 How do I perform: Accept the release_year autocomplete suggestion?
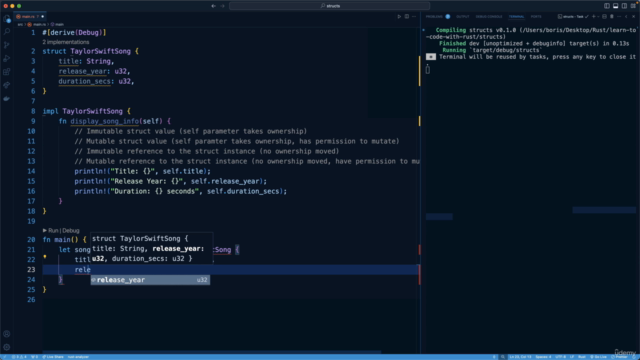150,280
